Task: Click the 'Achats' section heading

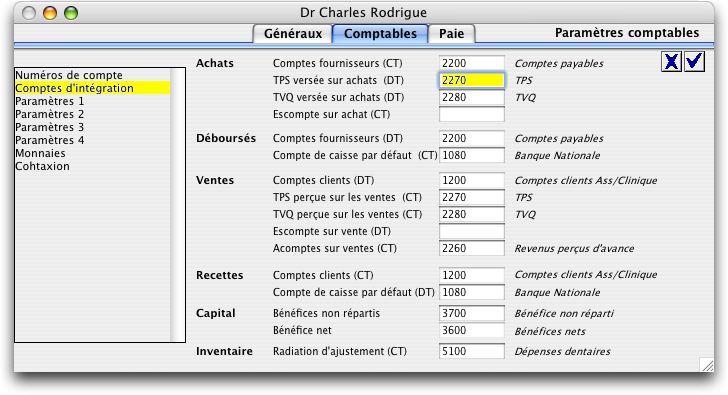Action: pos(214,63)
